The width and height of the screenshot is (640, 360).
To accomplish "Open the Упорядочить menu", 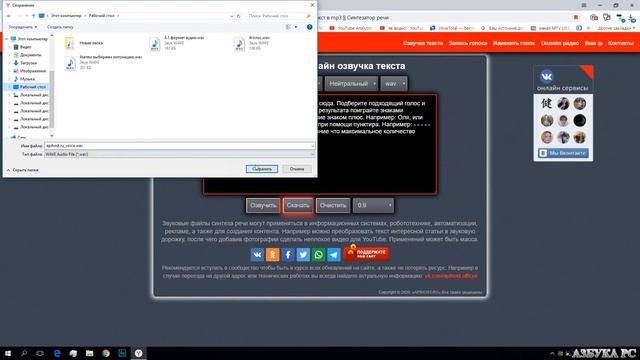I will [23, 27].
